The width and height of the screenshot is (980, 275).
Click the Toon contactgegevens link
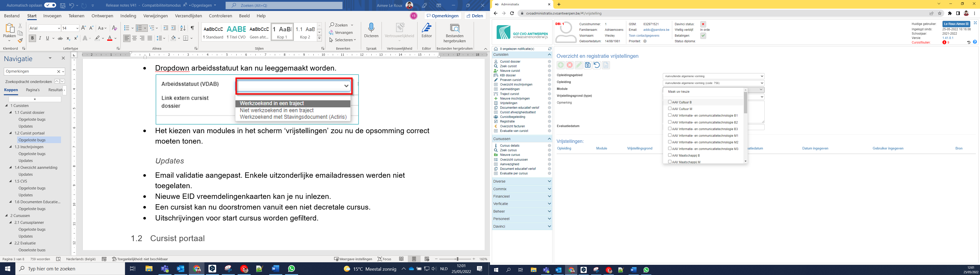point(644,36)
